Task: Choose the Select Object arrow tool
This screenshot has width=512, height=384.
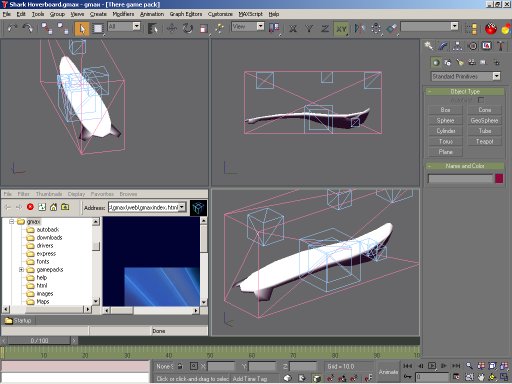Action: click(x=82, y=29)
